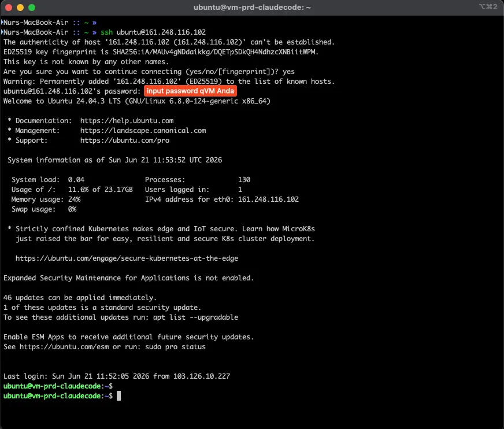
Task: Click the terminal cursor at the last prompt
Action: click(x=118, y=396)
